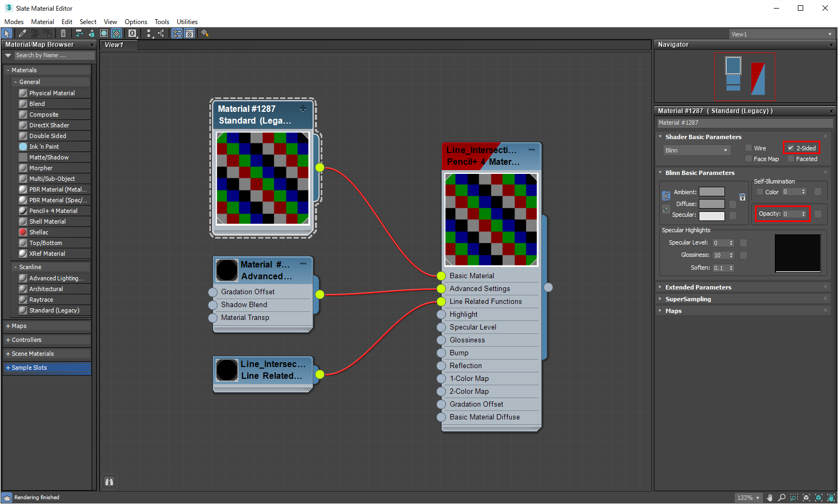838x504 pixels.
Task: Click the Zoom Region Tool icon
Action: [794, 498]
